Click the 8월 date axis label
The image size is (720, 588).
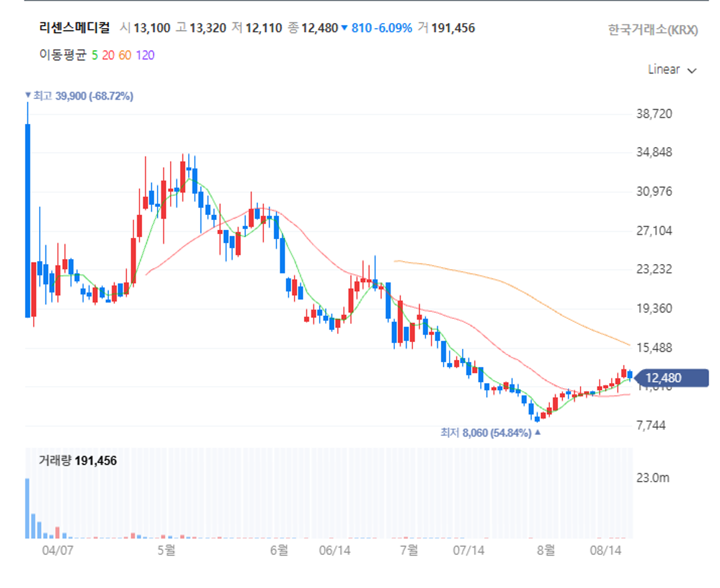pyautogui.click(x=546, y=550)
